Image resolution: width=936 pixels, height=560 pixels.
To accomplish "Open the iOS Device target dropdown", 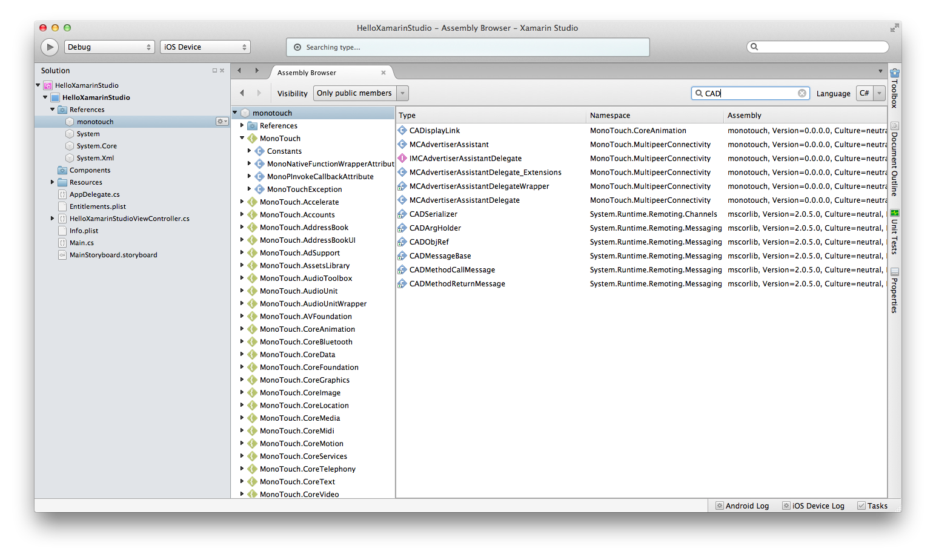I will (x=205, y=47).
